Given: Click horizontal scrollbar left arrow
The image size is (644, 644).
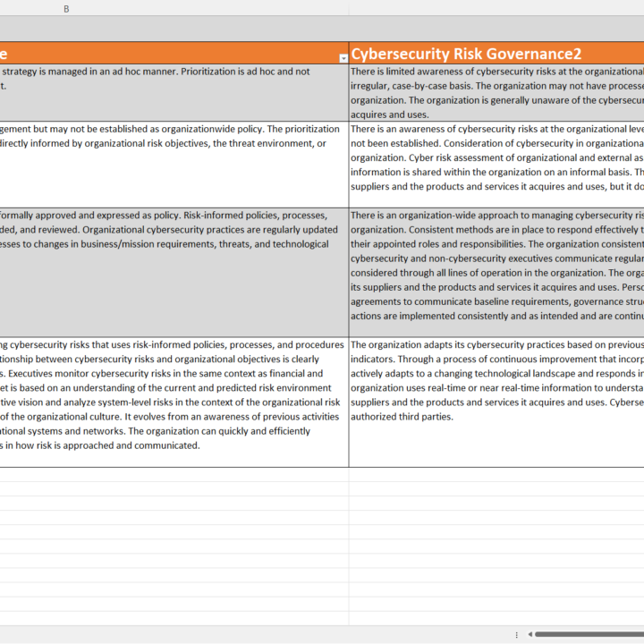Looking at the screenshot, I should tap(530, 634).
